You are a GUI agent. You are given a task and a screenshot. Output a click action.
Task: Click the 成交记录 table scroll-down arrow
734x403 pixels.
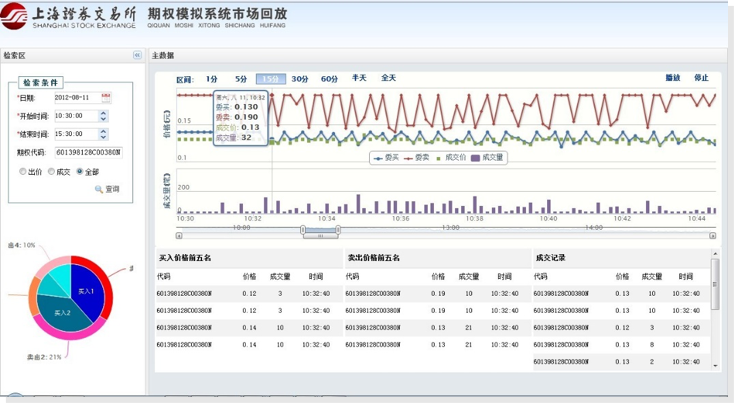point(715,366)
